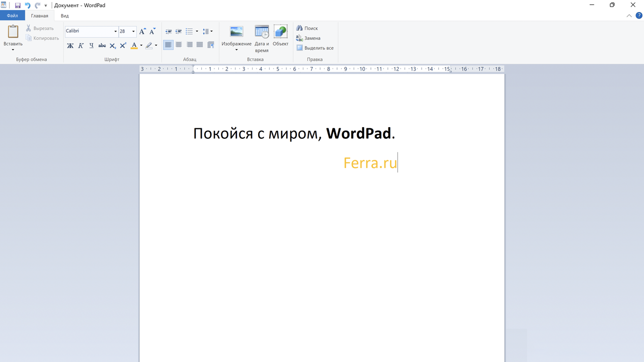This screenshot has height=362, width=644.
Task: Switch to the Вид tab
Action: coord(65,16)
